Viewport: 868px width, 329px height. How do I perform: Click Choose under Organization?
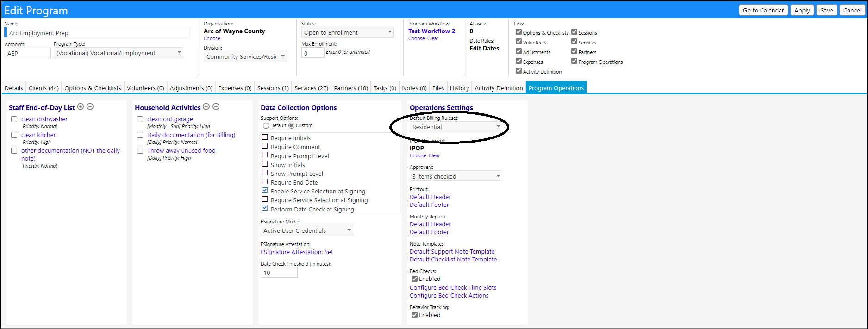coord(212,38)
